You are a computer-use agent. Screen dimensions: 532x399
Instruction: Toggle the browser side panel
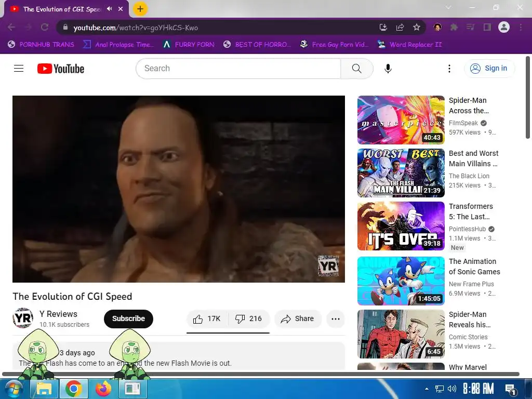coord(487,27)
